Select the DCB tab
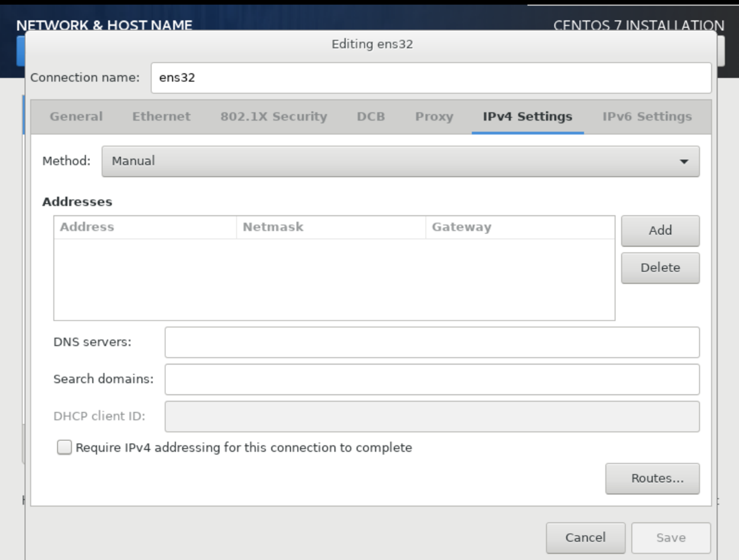739x560 pixels. (x=371, y=117)
